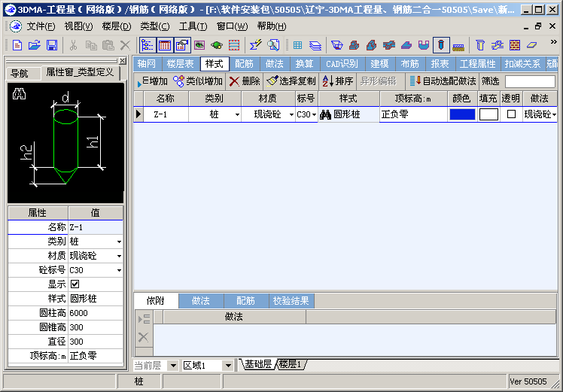Toggle the 显示 checkbox
563x392 pixels.
coord(75,284)
